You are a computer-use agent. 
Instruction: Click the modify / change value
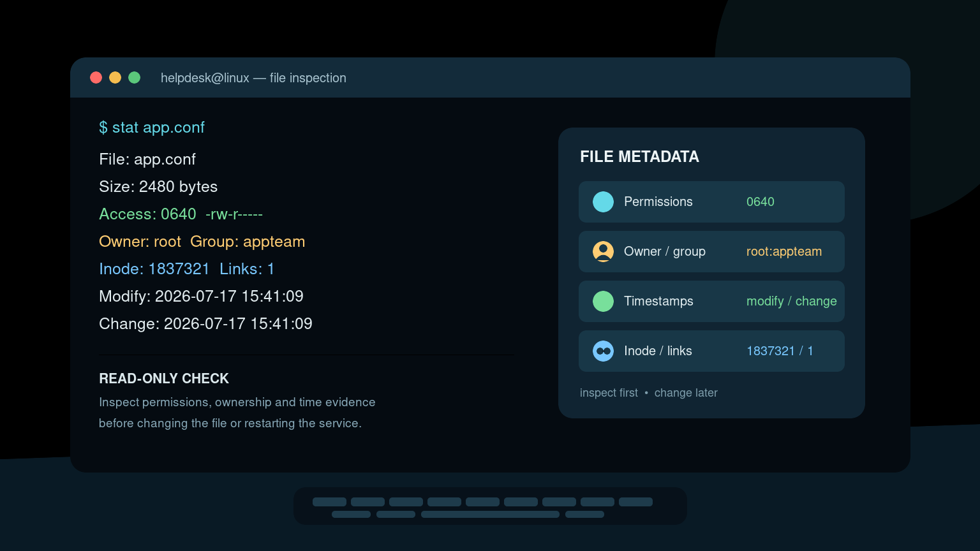(x=792, y=301)
